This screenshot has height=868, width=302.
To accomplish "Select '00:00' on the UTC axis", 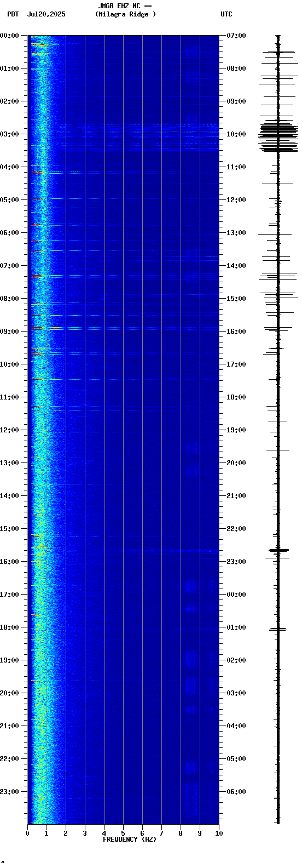I will tap(236, 595).
